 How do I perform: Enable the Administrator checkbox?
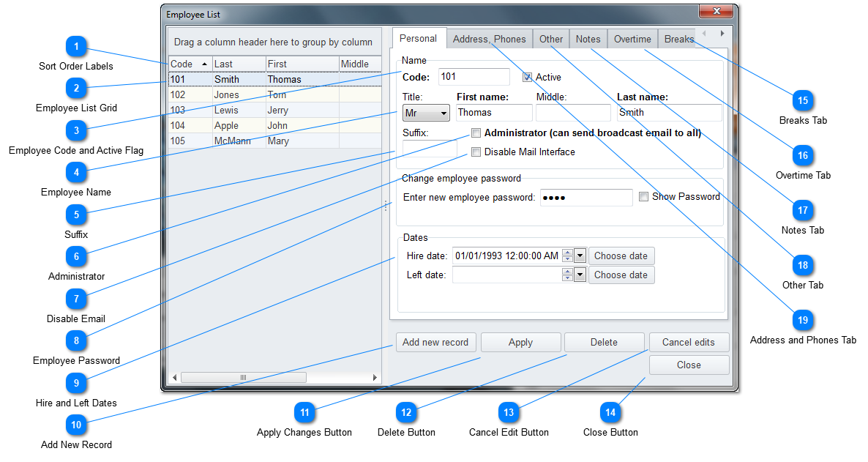[476, 133]
